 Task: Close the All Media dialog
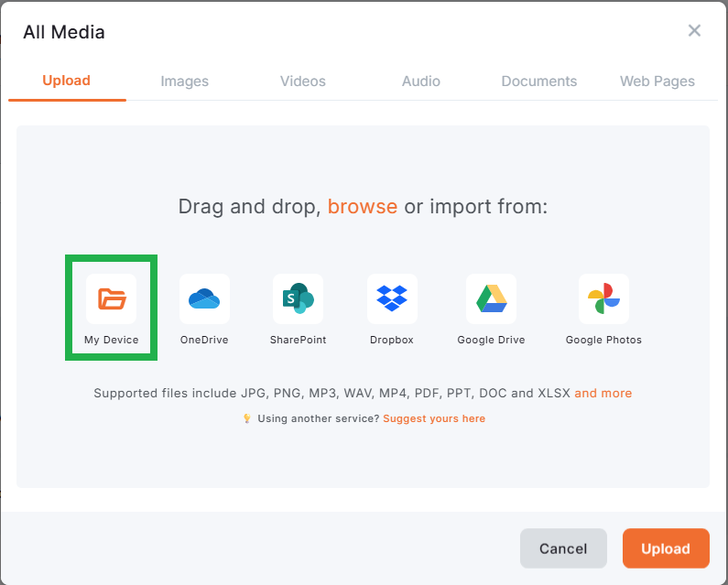694,31
